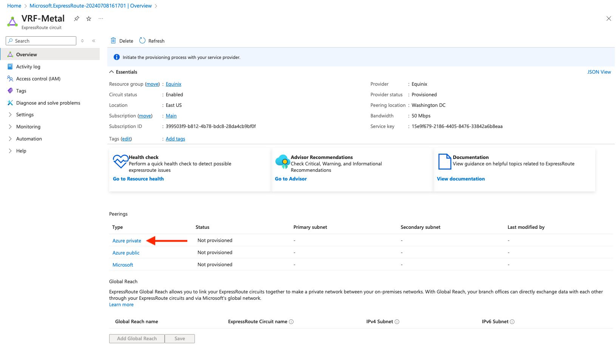
Task: Click the Health check heart icon
Action: pyautogui.click(x=120, y=162)
